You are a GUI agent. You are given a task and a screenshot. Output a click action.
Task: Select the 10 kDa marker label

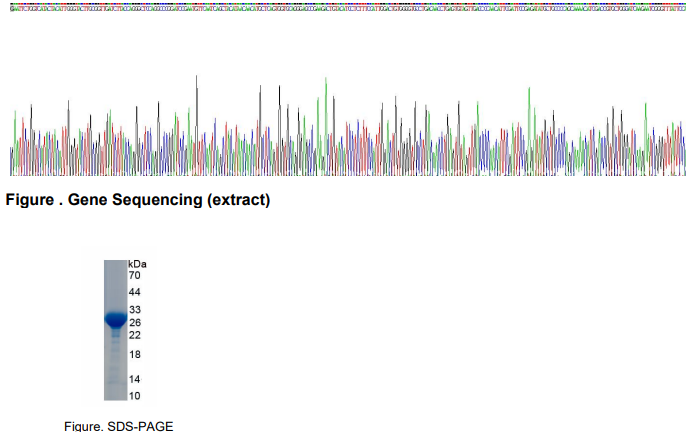point(135,396)
